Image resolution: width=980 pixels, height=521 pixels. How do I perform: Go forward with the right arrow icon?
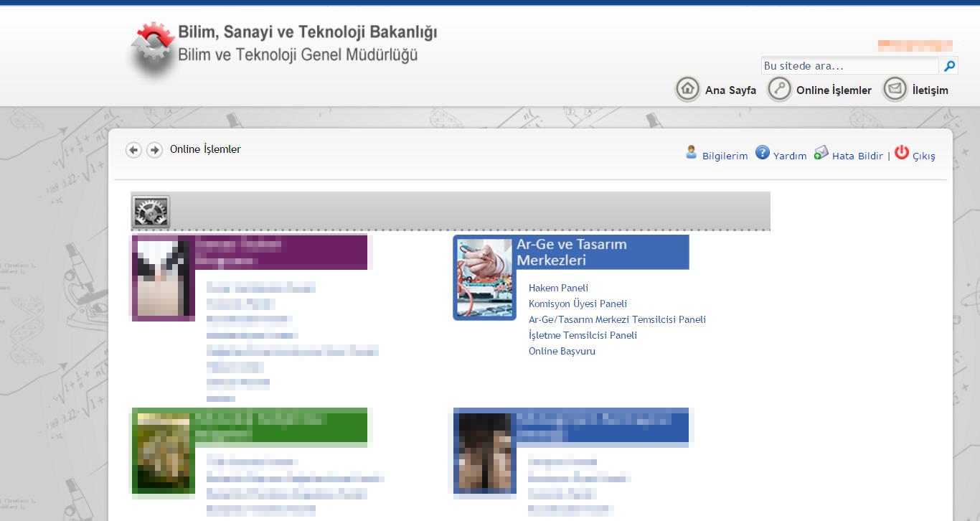click(x=154, y=149)
